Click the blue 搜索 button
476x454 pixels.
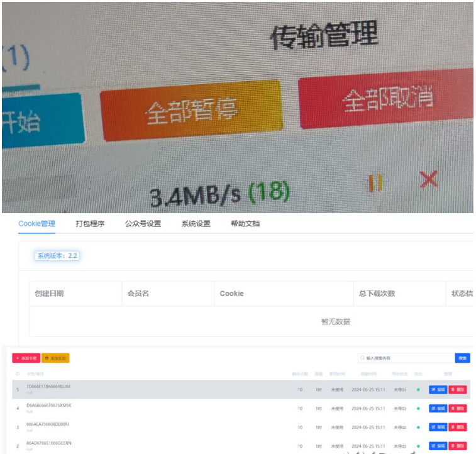click(462, 358)
